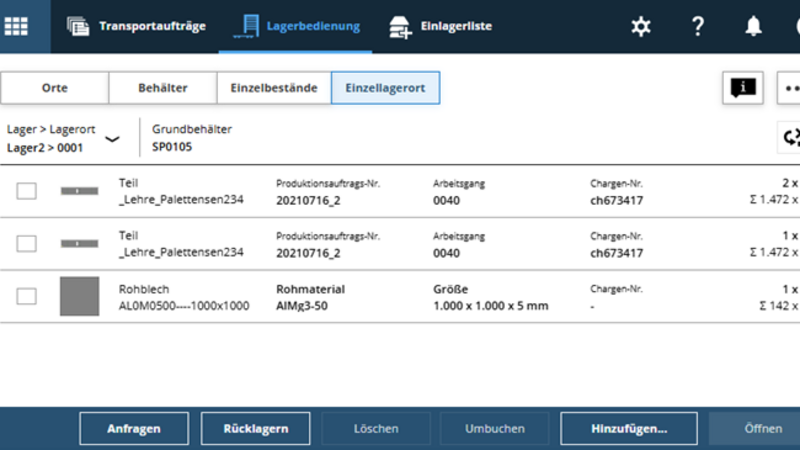This screenshot has width=800, height=450.
Task: Click the help question mark icon
Action: [x=698, y=27]
